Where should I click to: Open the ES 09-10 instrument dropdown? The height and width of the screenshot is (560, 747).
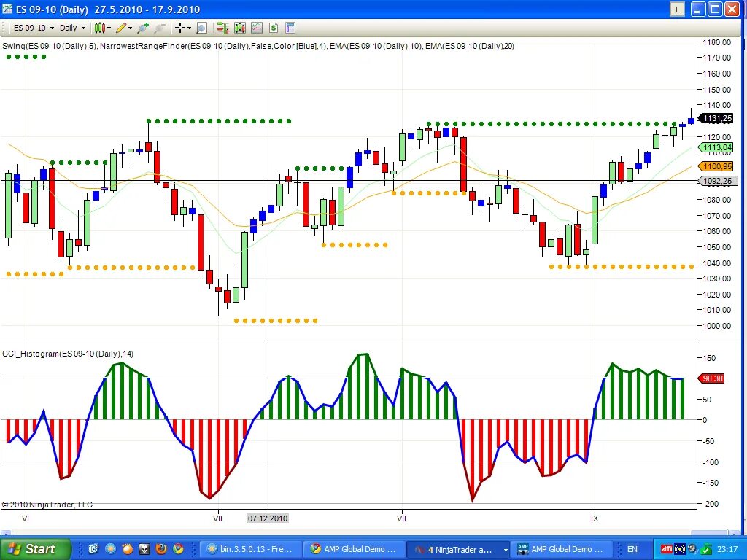click(34, 28)
